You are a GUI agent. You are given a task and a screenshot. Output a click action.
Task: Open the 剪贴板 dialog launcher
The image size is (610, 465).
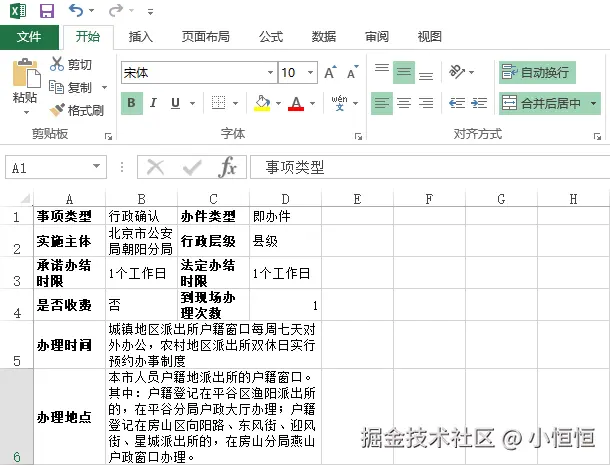click(x=108, y=136)
